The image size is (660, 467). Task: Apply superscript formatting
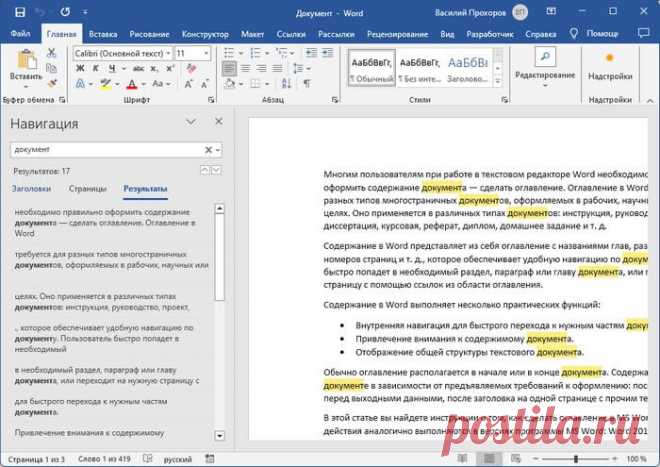(x=170, y=68)
